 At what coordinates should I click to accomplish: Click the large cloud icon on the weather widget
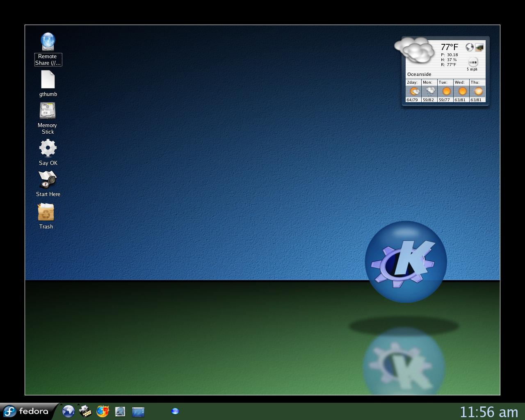click(415, 50)
